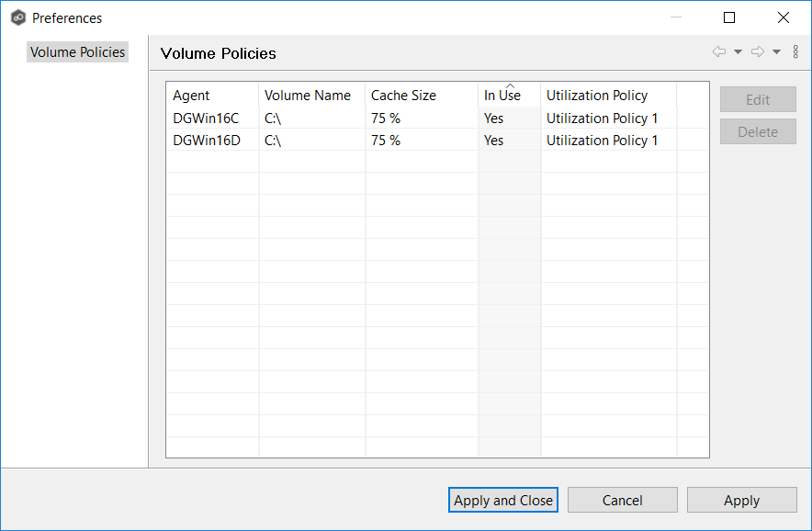This screenshot has width=812, height=531.
Task: Click the forward navigation arrow icon
Action: (x=758, y=52)
